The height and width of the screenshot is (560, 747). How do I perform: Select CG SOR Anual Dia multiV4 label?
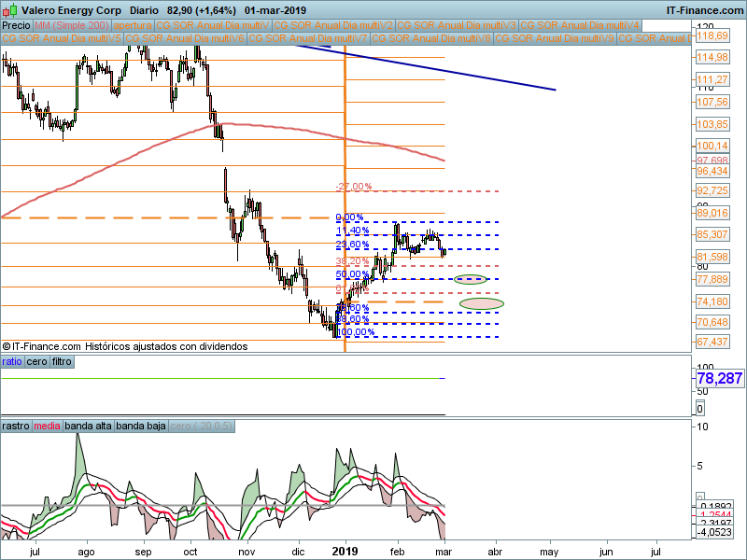[x=580, y=25]
